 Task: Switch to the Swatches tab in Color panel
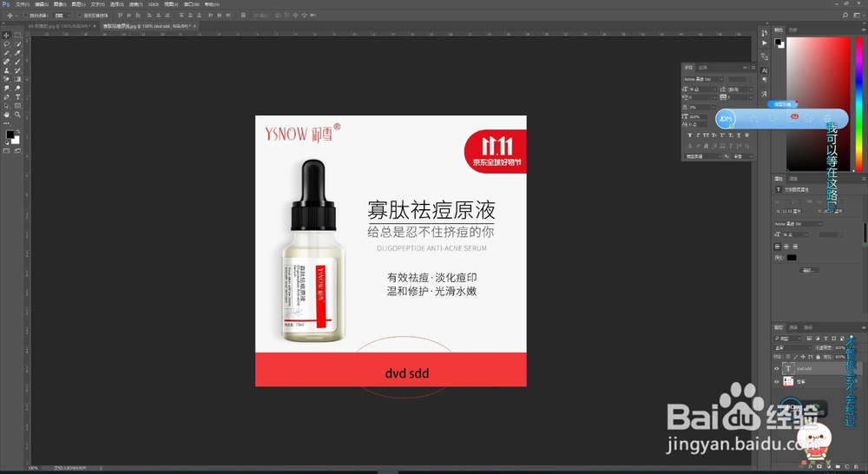[793, 30]
